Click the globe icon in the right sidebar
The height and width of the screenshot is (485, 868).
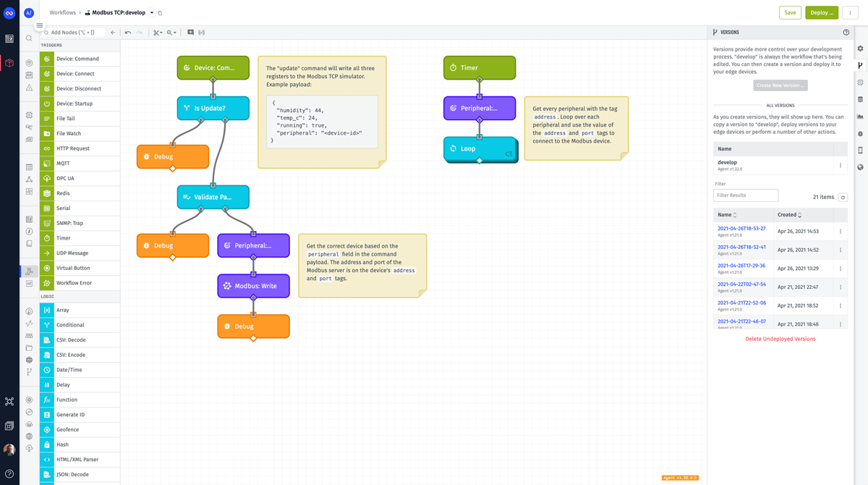(860, 166)
